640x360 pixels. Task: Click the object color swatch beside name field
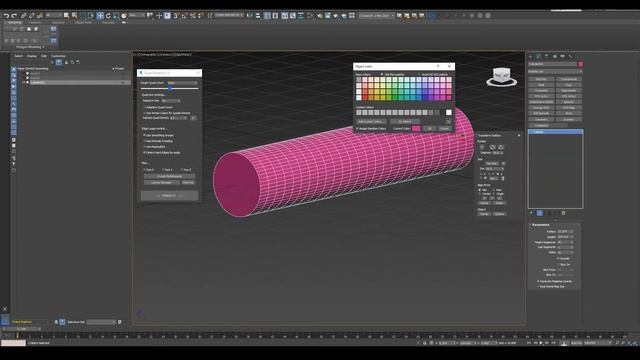[580, 64]
